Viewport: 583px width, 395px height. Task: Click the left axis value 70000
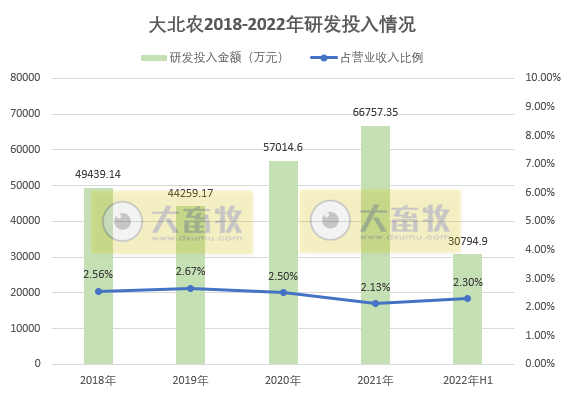(x=25, y=113)
